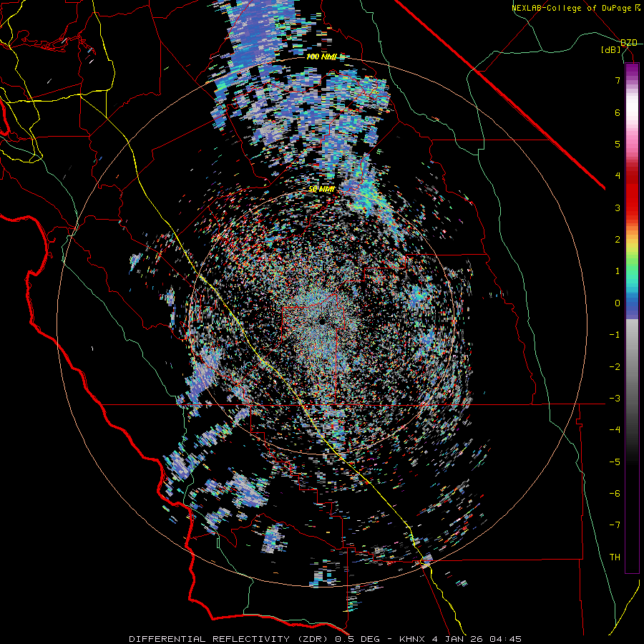Click the -1 value on the dB scale
644x644 pixels.
[615, 335]
